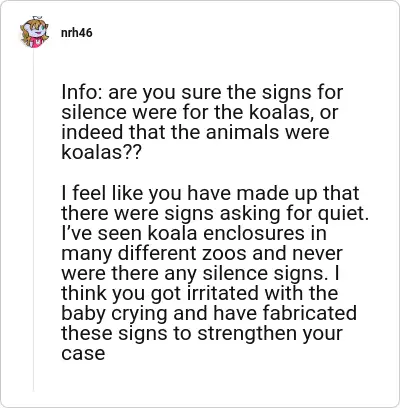Click the line "think you got irritated with the"
The height and width of the screenshot is (408, 400).
200,293
